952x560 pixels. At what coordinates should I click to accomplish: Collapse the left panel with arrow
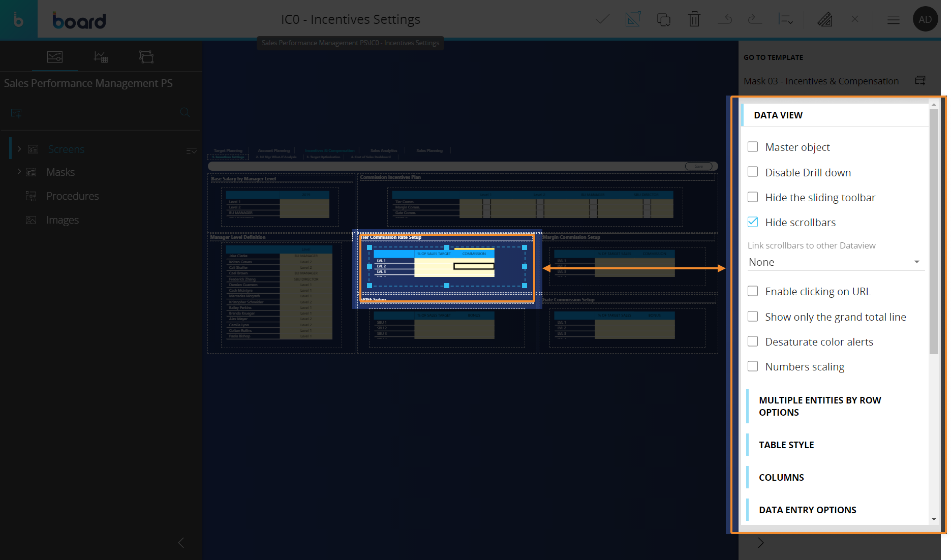(181, 543)
